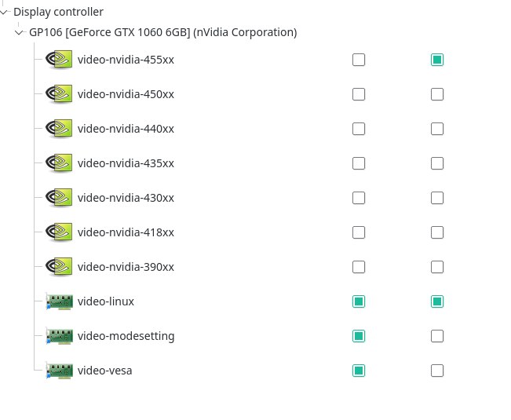Tick the first checkbox on video-nvidia-450xx row
The image size is (511, 420).
click(x=359, y=94)
